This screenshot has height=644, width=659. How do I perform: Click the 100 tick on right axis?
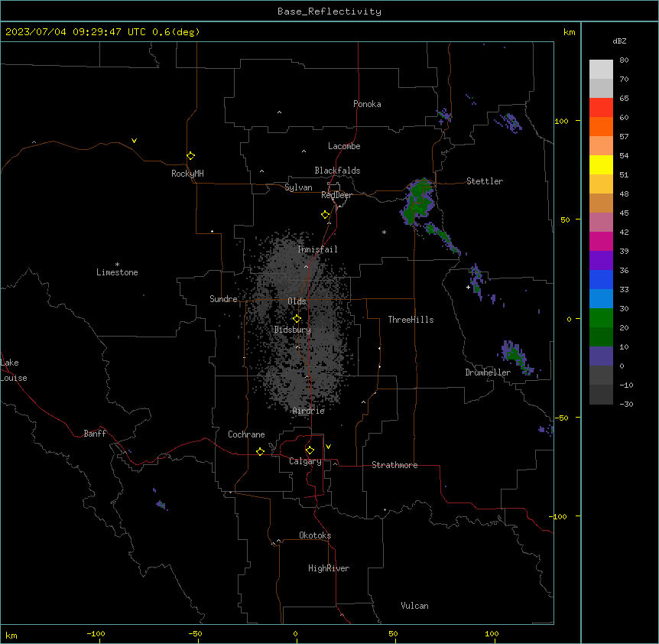pyautogui.click(x=561, y=121)
